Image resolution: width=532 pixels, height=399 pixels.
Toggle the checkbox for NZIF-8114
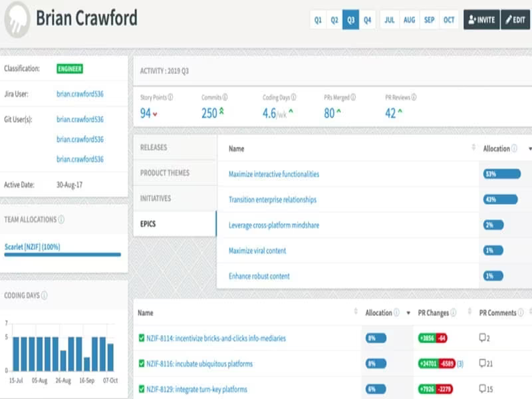tap(142, 338)
